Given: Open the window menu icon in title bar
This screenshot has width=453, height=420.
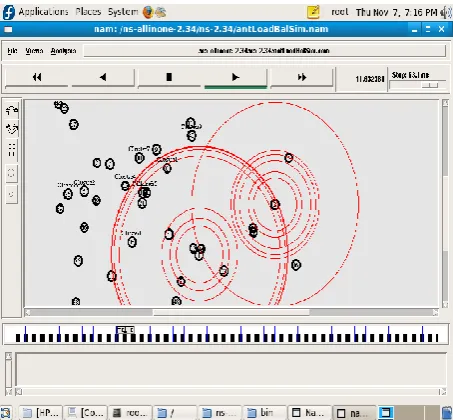Looking at the screenshot, I should pos(8,30).
